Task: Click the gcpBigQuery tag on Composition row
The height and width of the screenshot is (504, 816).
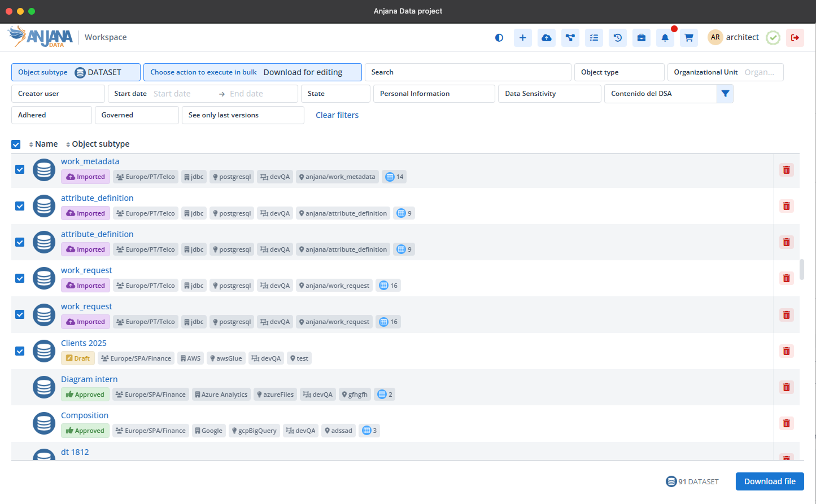Action: pos(254,431)
